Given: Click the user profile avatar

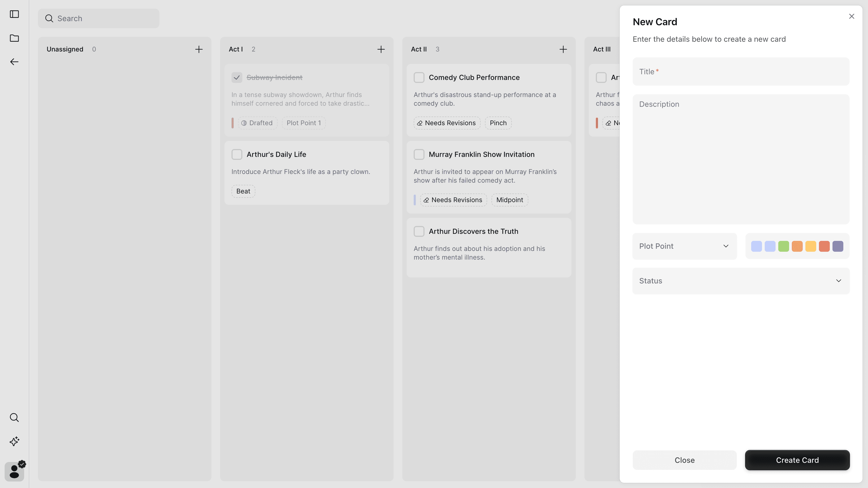Looking at the screenshot, I should [x=14, y=471].
